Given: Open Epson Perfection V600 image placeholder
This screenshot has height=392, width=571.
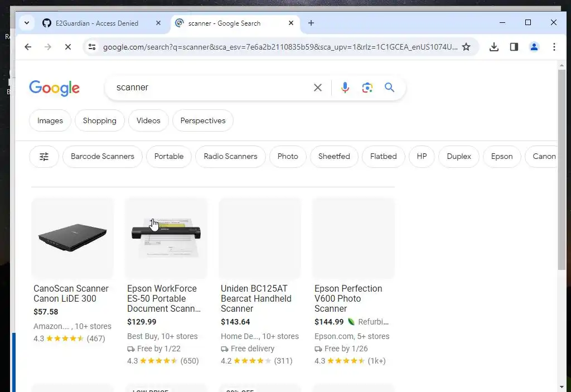Looking at the screenshot, I should pos(354,238).
